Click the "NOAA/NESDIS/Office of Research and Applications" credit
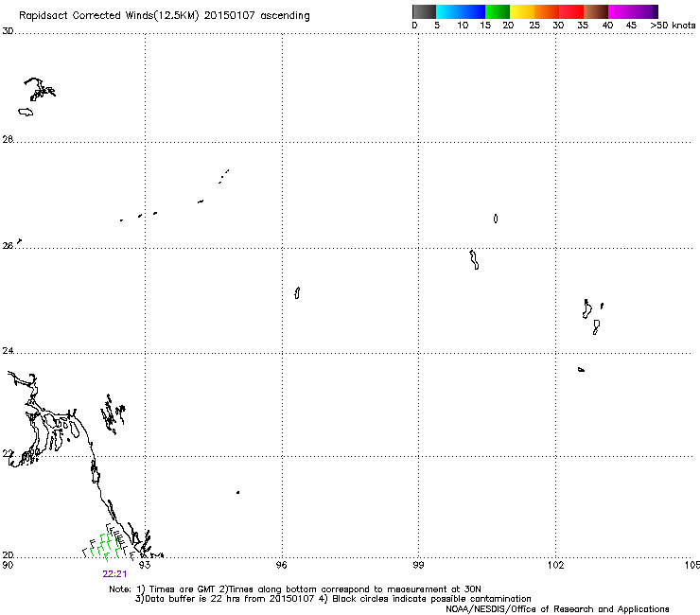 (x=557, y=609)
